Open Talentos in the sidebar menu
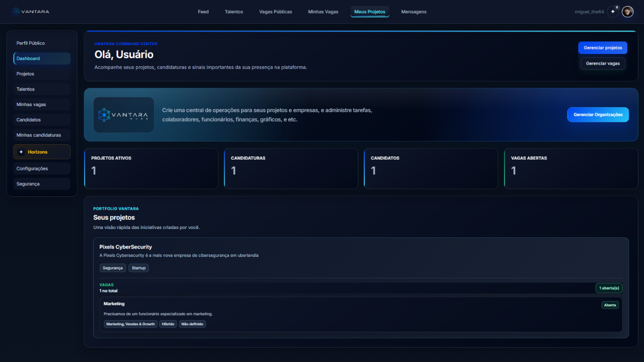 [x=42, y=89]
